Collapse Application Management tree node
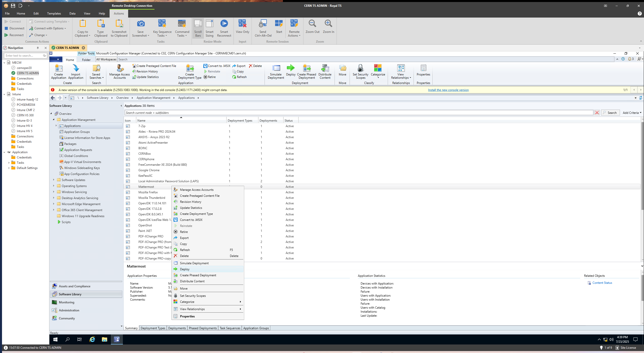This screenshot has height=353, width=644. coord(54,120)
